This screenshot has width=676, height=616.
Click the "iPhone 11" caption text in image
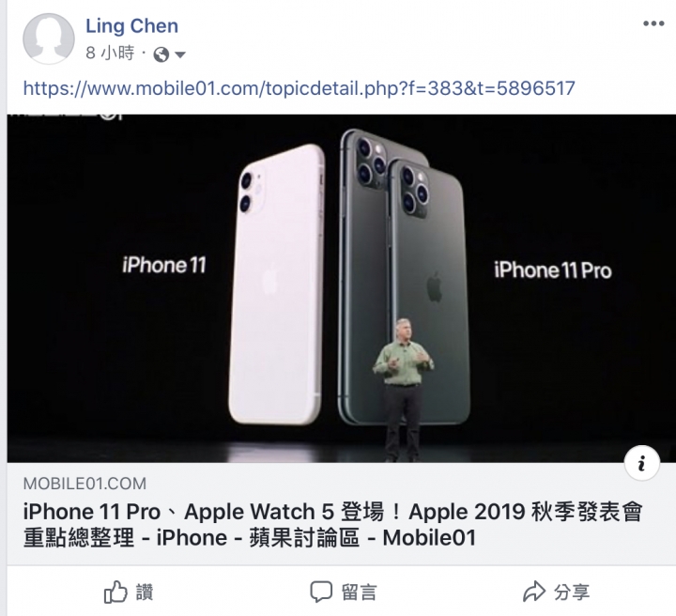click(x=163, y=265)
